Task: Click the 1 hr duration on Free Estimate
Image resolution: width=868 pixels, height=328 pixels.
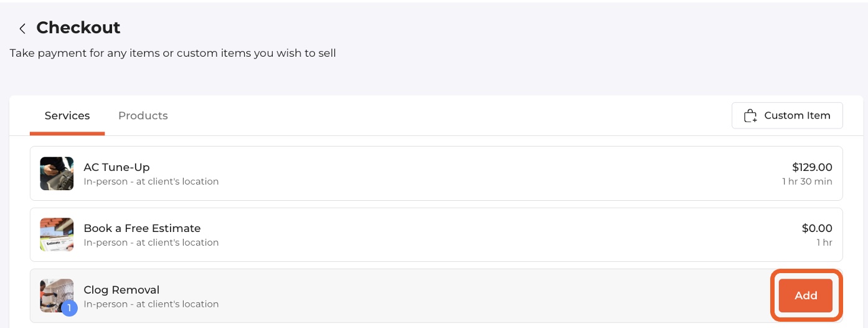Action: pyautogui.click(x=824, y=243)
